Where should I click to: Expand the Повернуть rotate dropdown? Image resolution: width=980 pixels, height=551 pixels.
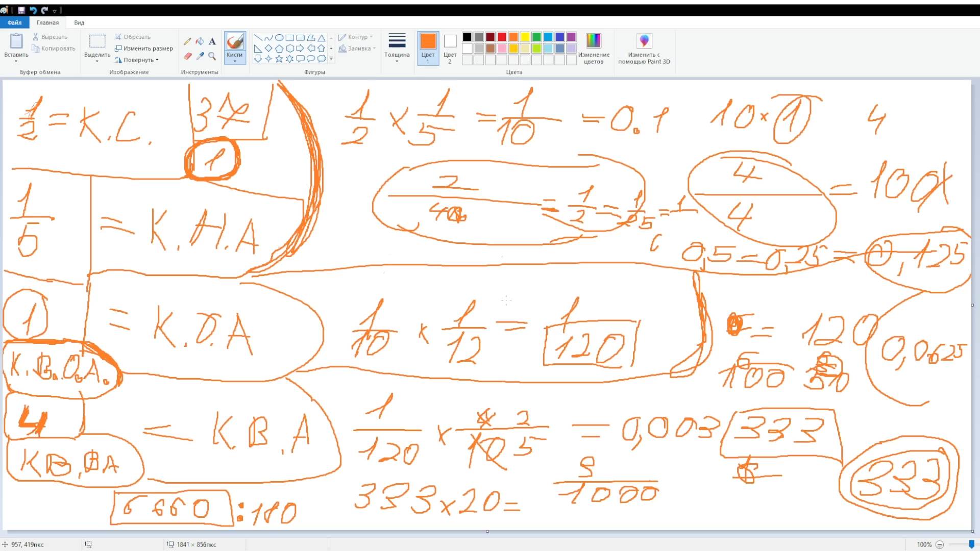point(138,60)
